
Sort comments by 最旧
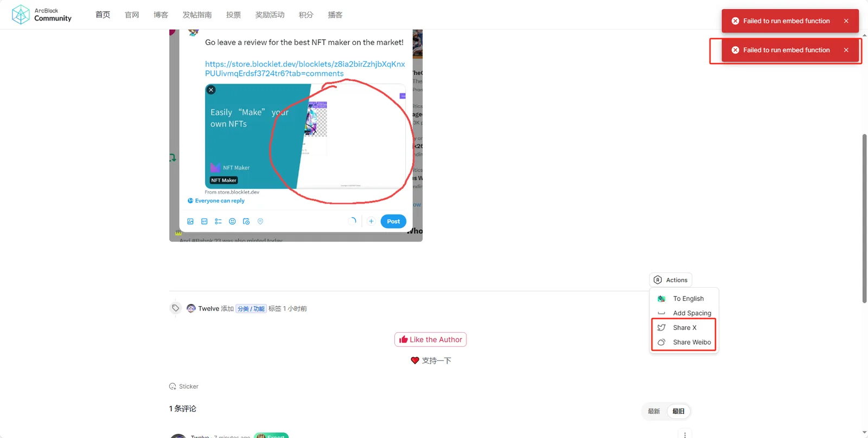[678, 411]
